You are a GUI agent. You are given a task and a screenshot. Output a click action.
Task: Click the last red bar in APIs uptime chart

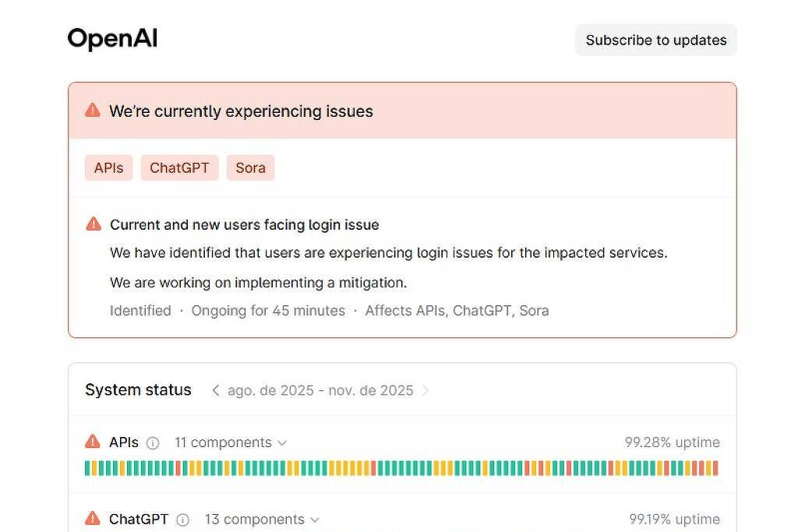pos(715,468)
